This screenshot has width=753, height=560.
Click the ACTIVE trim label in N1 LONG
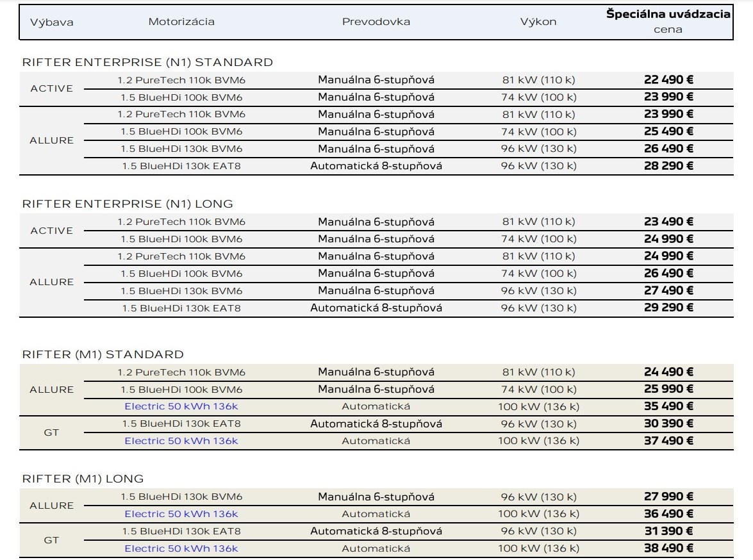(x=51, y=231)
